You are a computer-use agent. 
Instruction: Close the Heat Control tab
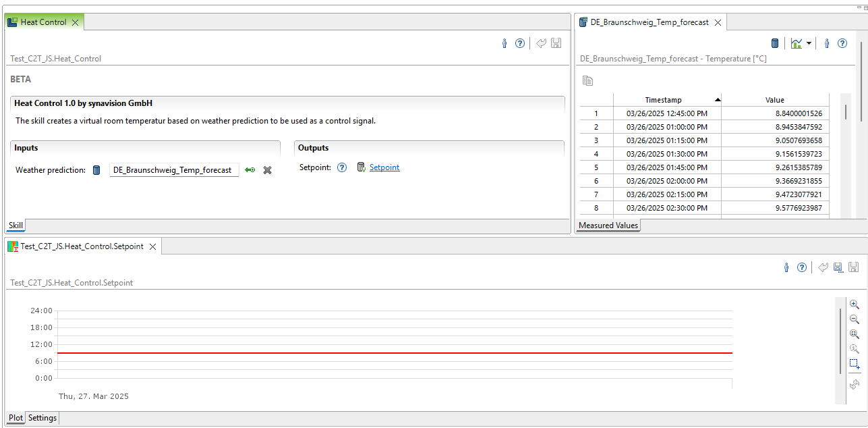pos(76,22)
